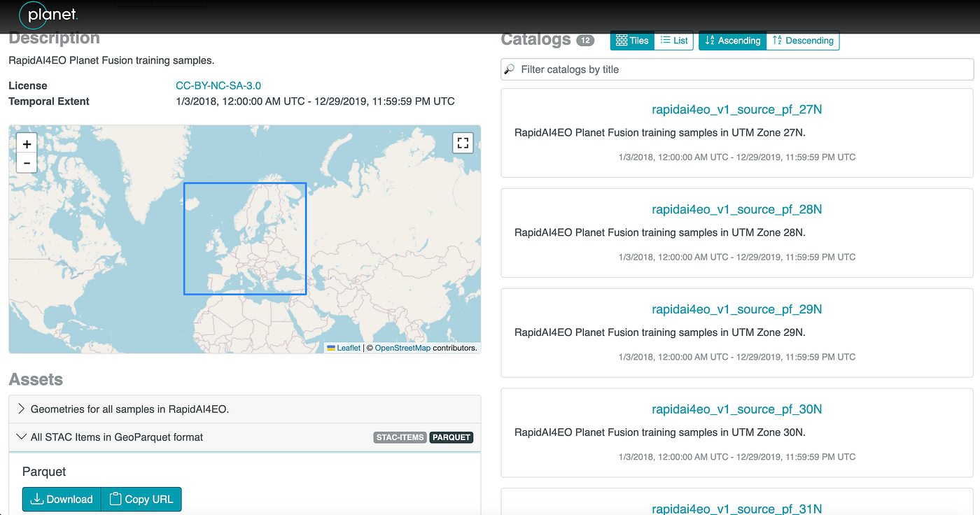The image size is (980, 515).
Task: Click the Parquet heading in the asset panel
Action: pyautogui.click(x=44, y=472)
